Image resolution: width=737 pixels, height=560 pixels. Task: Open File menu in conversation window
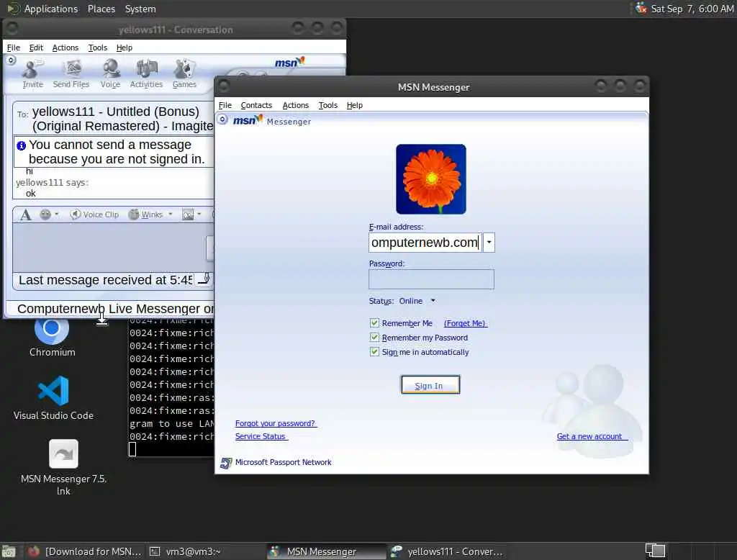click(x=14, y=48)
